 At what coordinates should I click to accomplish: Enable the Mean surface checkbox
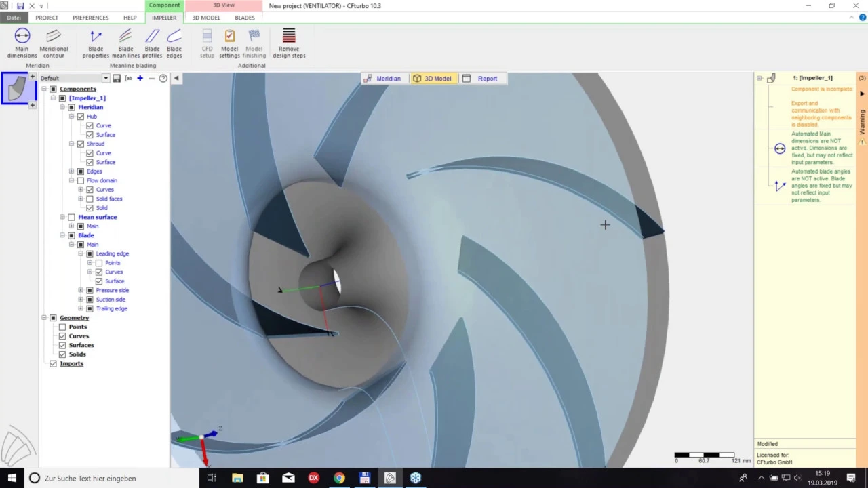71,217
